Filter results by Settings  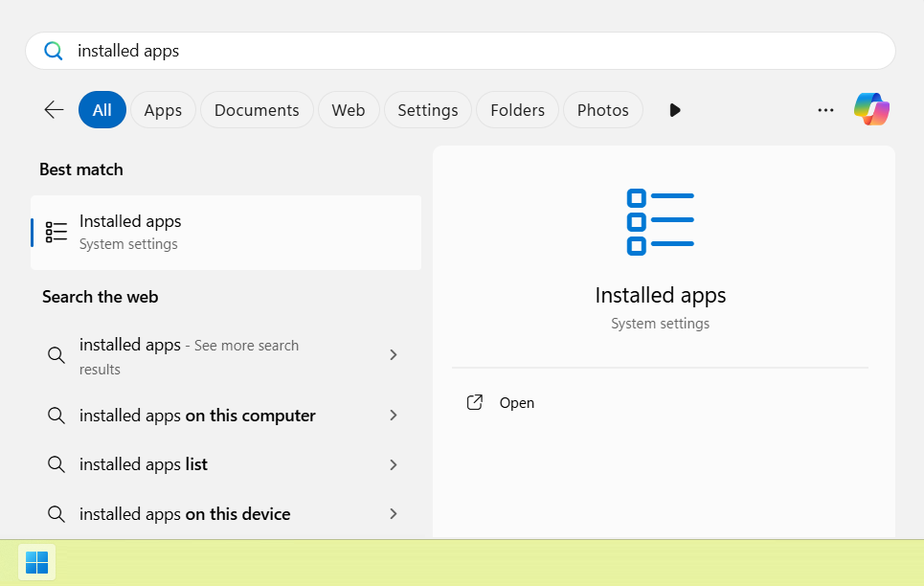428,110
